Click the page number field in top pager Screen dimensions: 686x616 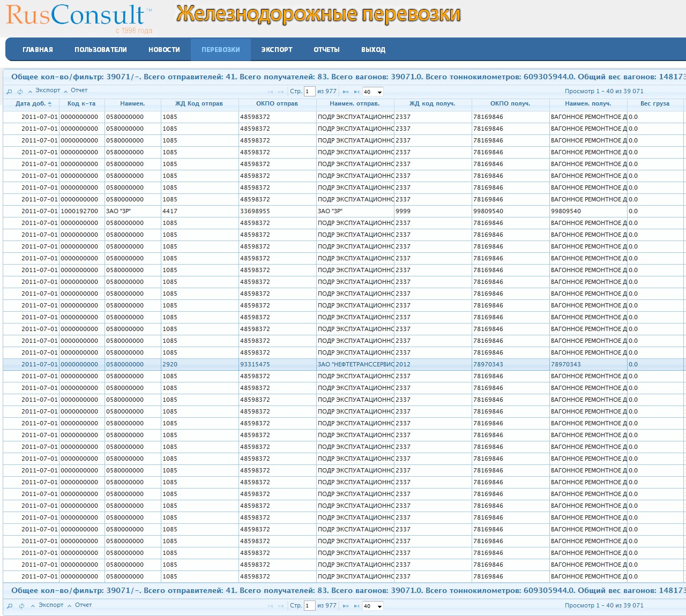309,92
